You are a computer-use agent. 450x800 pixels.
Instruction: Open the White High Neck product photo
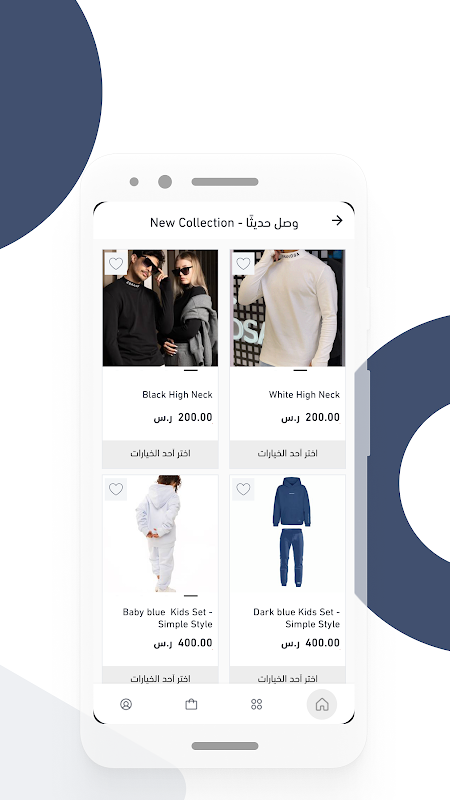click(x=287, y=308)
